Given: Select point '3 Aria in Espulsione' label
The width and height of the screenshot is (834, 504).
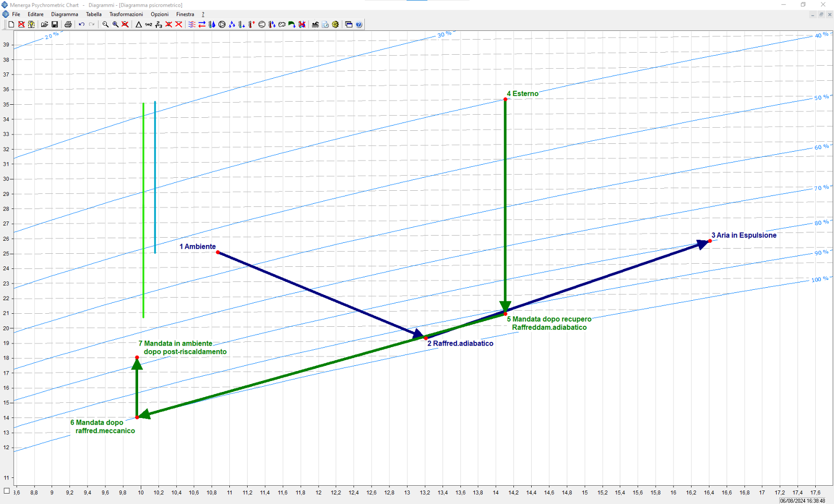Looking at the screenshot, I should [744, 235].
